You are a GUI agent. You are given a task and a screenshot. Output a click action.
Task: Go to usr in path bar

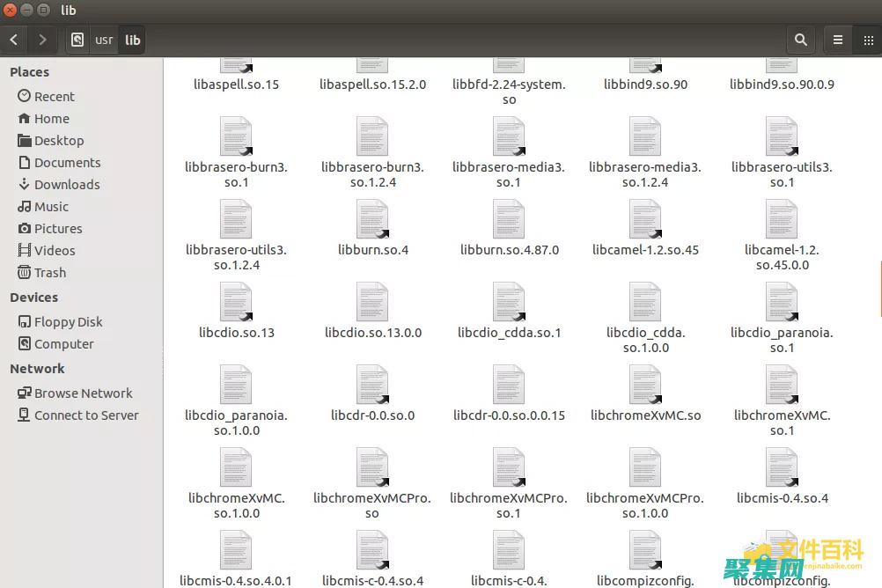(x=104, y=40)
